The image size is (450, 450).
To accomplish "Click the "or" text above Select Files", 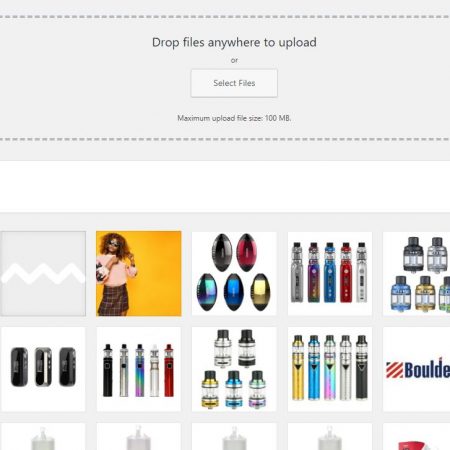I will [234, 60].
